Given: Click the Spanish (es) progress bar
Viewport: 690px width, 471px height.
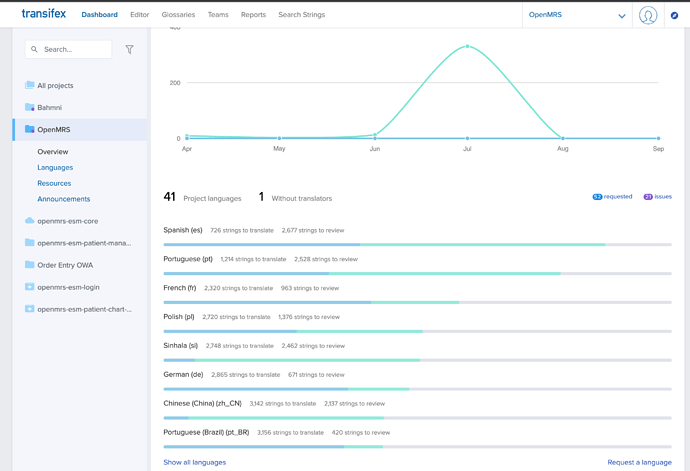Looking at the screenshot, I should [x=417, y=244].
